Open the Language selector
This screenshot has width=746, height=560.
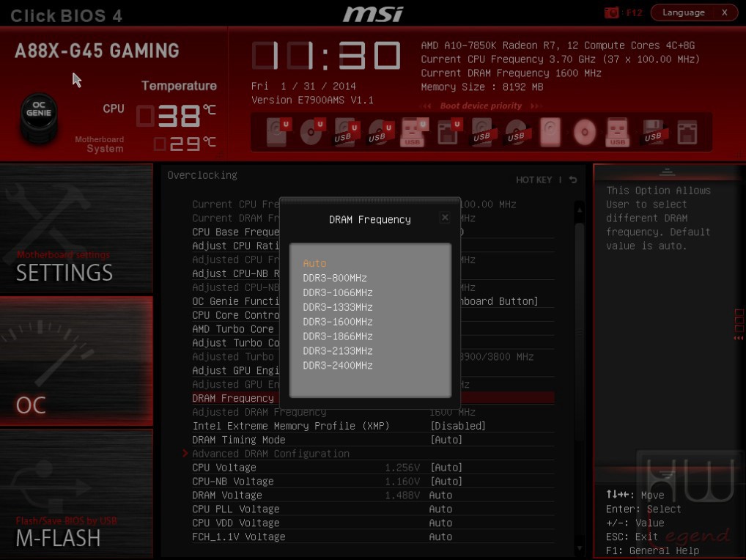click(683, 13)
